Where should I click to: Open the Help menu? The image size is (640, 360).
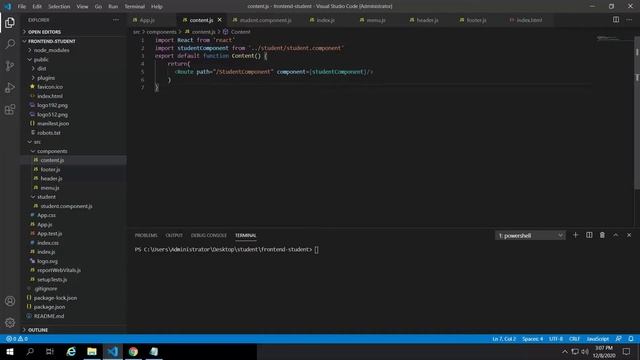pyautogui.click(x=157, y=7)
